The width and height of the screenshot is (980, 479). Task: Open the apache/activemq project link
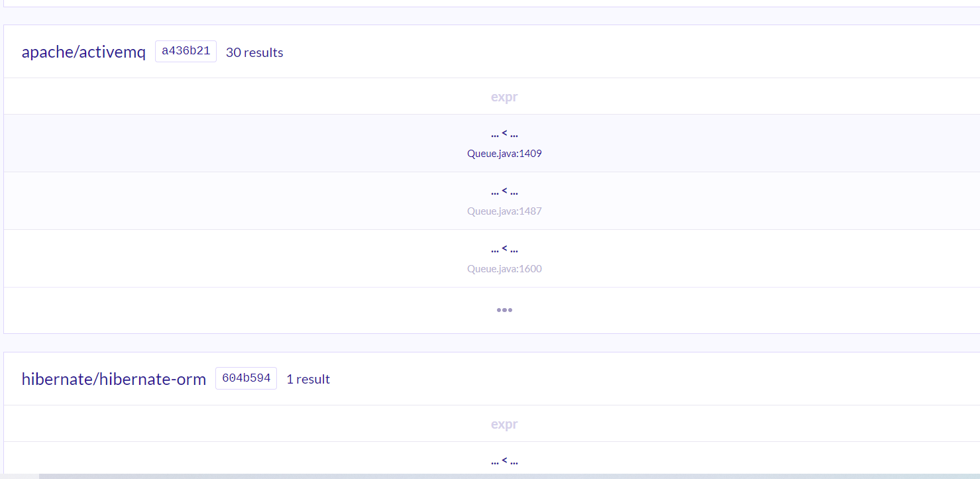click(x=83, y=52)
